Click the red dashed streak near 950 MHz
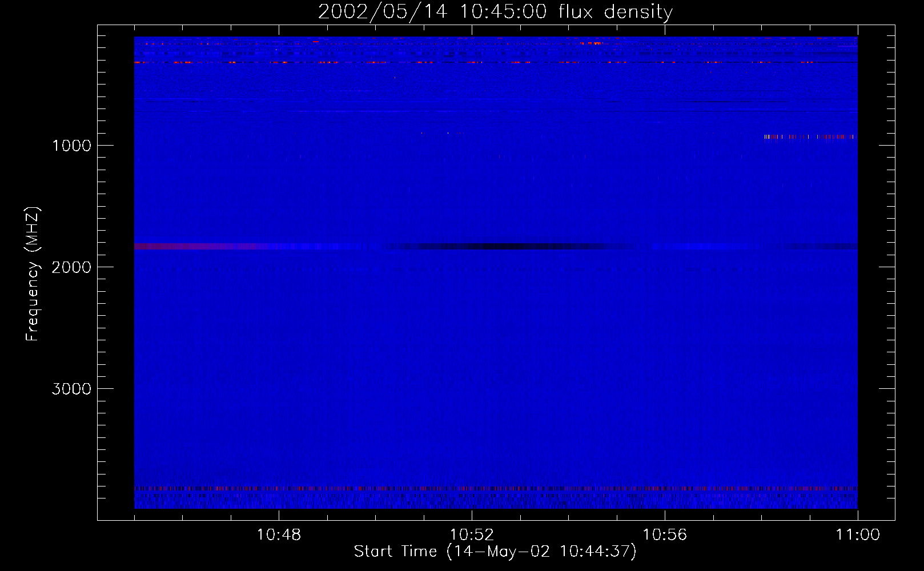The image size is (924, 571). 809,137
